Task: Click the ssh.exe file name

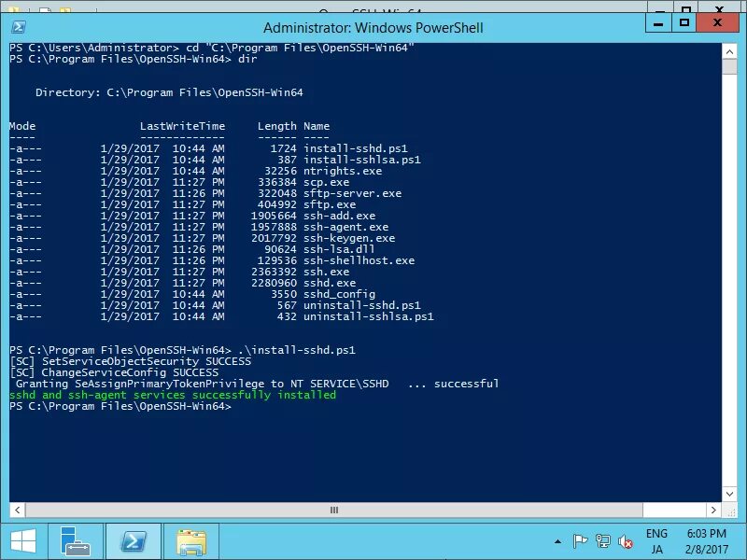Action: 326,272
